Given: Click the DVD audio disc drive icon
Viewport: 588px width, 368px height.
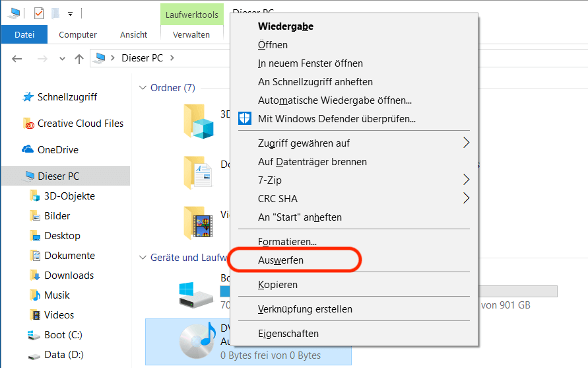Looking at the screenshot, I should click(197, 341).
